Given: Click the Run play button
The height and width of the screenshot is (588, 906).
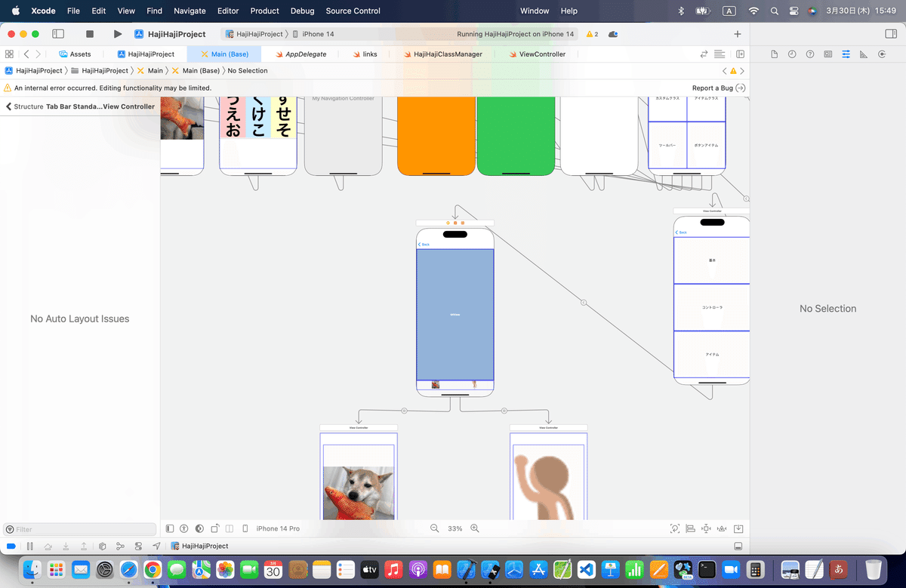Looking at the screenshot, I should click(117, 34).
